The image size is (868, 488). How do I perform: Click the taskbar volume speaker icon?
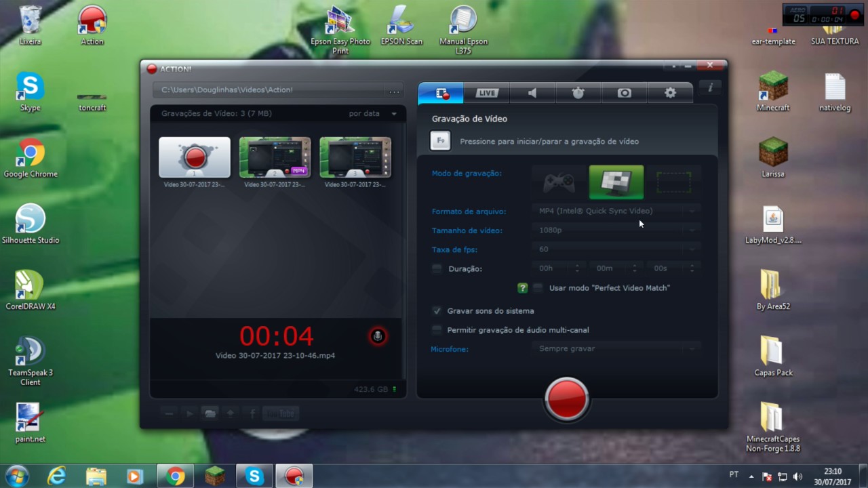coord(797,477)
